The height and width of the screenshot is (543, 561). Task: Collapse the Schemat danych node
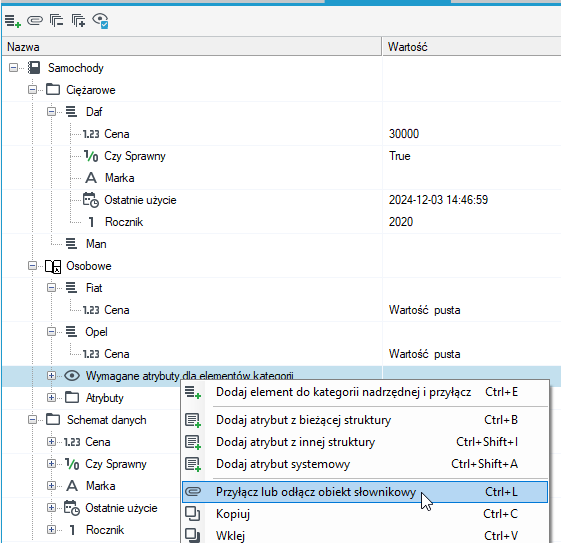point(32,420)
